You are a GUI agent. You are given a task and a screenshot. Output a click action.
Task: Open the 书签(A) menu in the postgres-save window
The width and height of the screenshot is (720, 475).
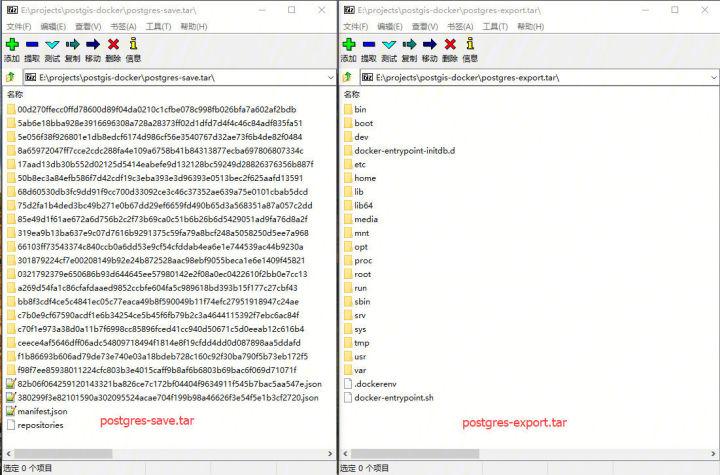[124, 27]
